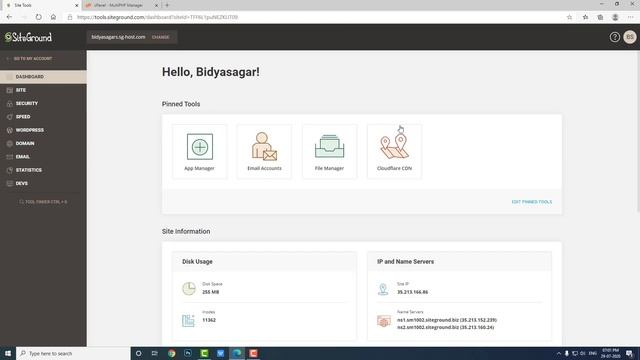Add page to favorites with star icon

[x=569, y=17]
